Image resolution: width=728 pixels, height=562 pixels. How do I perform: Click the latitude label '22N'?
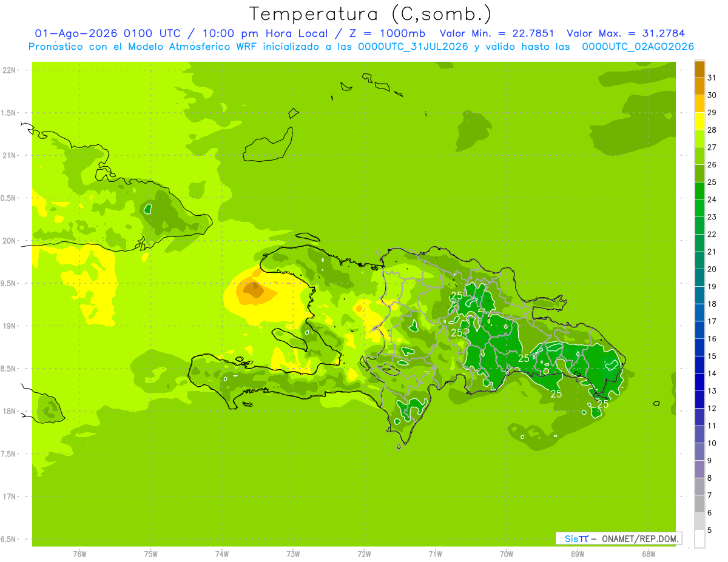pyautogui.click(x=9, y=70)
